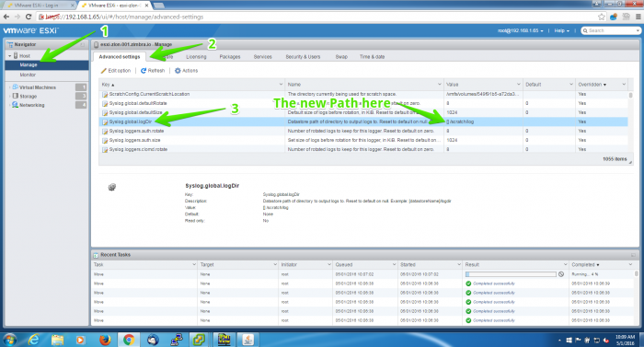Screen dimensions: 644x347
Task: Open the Result column dropdown arrow
Action: 565,265
